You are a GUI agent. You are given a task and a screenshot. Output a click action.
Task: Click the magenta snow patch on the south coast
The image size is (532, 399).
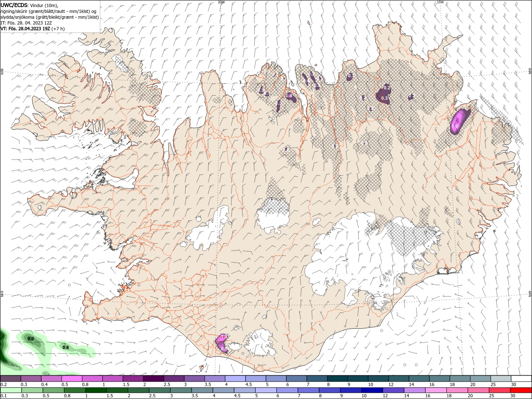(222, 343)
